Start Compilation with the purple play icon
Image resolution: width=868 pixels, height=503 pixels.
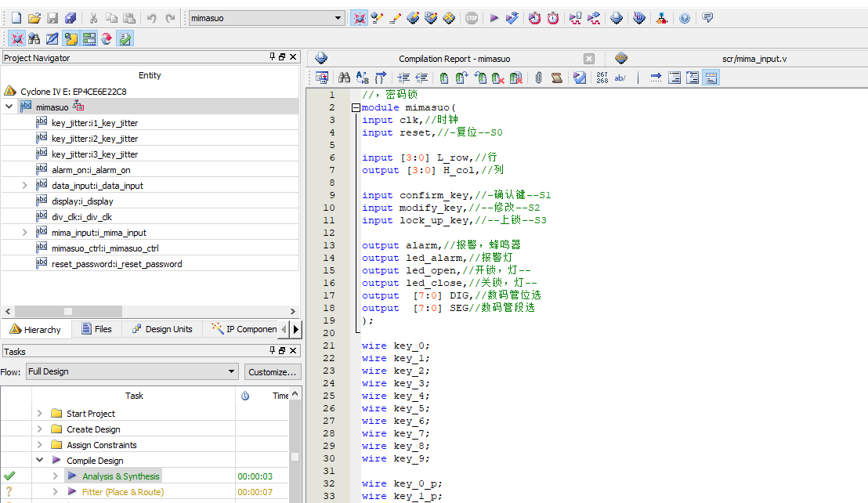(x=494, y=18)
